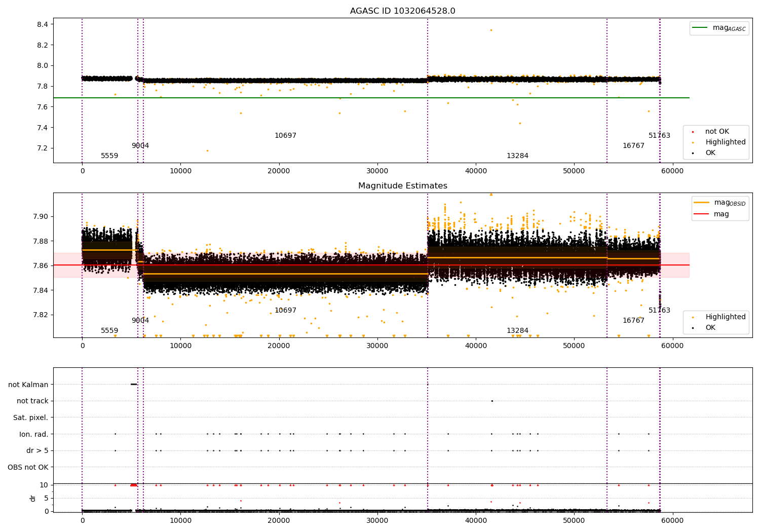The width and height of the screenshot is (760, 532).
Task: Click obsid label 16767 in the top plot
Action: 633,146
